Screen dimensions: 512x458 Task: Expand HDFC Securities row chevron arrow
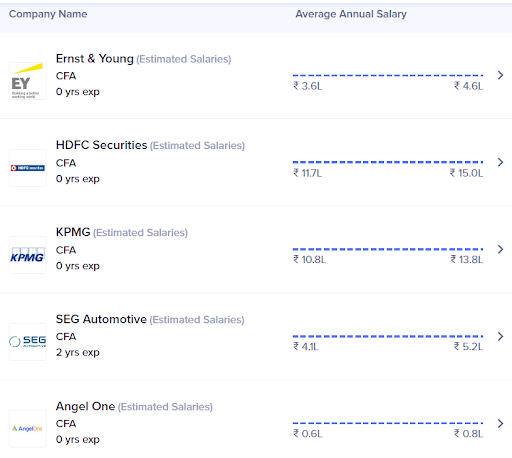click(x=500, y=162)
